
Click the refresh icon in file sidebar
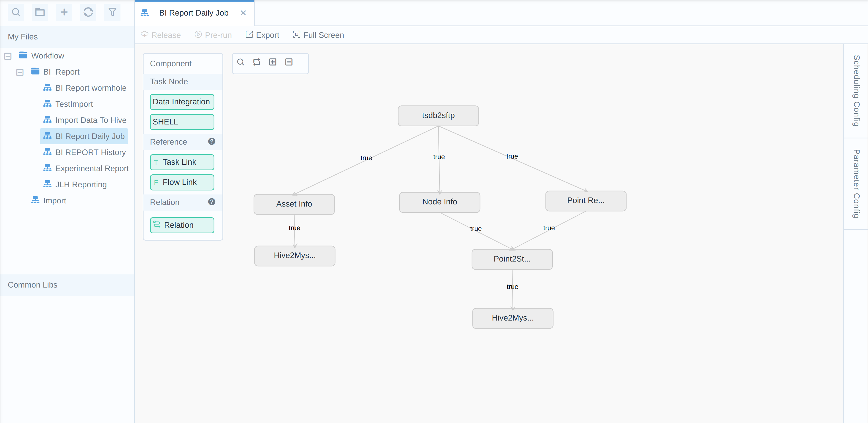point(88,12)
